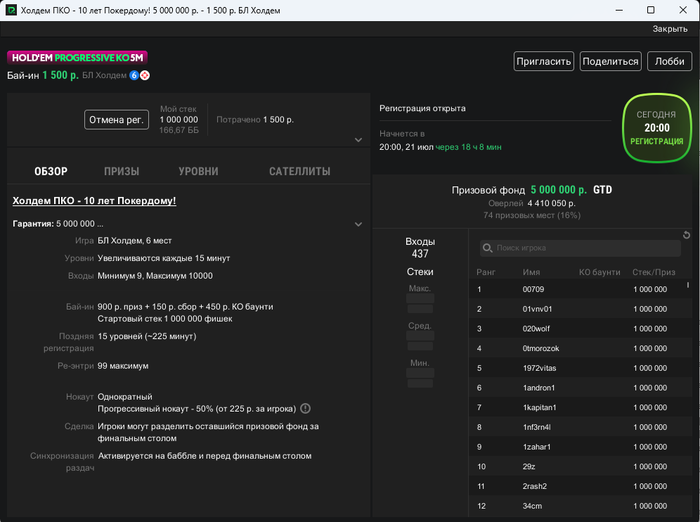Click the Стеки label
Screen dimensions: 700x522
(x=420, y=272)
